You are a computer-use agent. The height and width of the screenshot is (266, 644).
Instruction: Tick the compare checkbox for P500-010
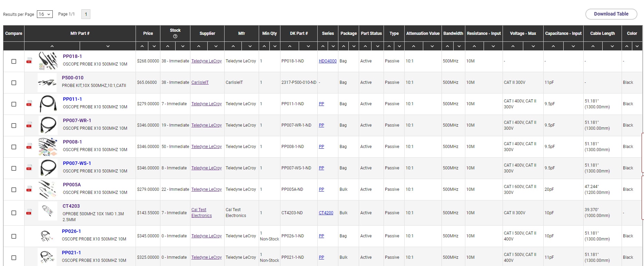(x=14, y=83)
